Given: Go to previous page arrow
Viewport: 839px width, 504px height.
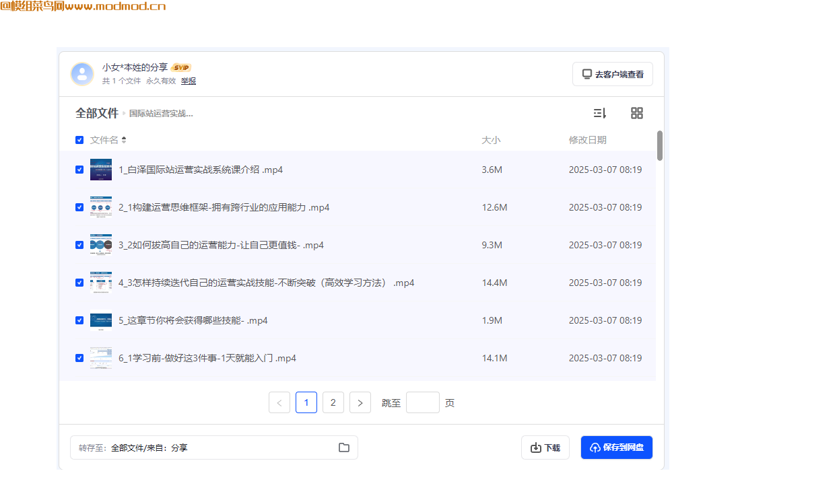Looking at the screenshot, I should pos(279,402).
